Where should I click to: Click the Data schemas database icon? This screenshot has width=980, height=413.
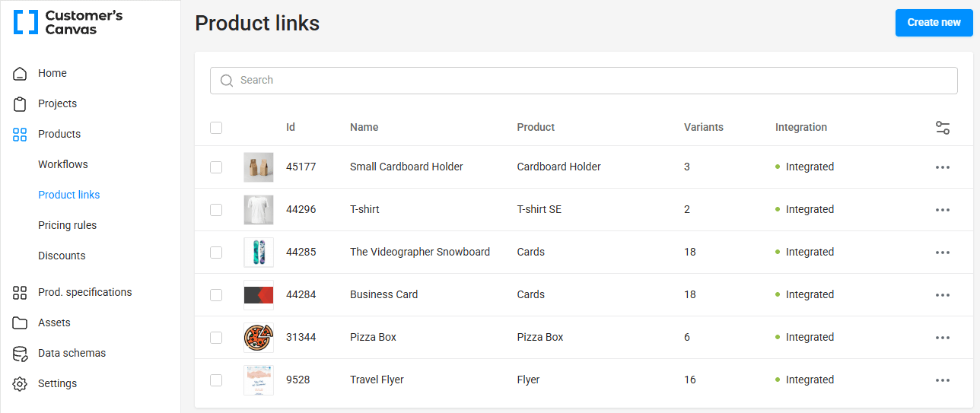pos(20,354)
